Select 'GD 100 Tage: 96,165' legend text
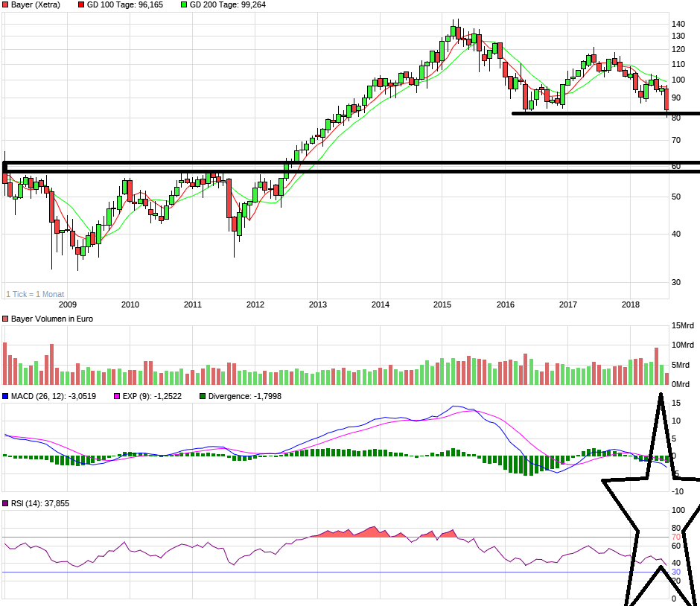The height and width of the screenshot is (606, 700). pos(125,5)
